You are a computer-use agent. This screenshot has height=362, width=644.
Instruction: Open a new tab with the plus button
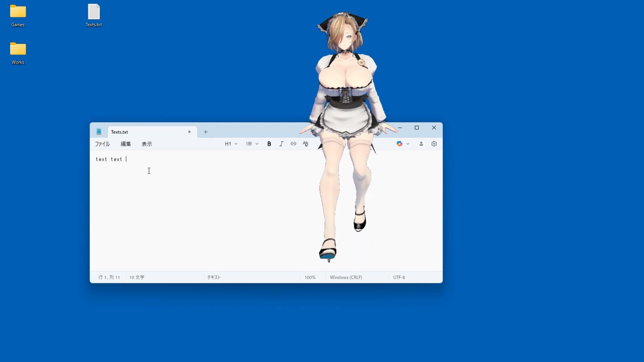[x=206, y=132]
